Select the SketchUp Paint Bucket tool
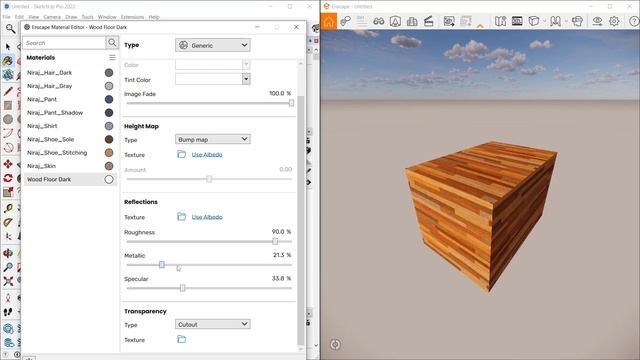This screenshot has height=360, width=640. [8, 61]
